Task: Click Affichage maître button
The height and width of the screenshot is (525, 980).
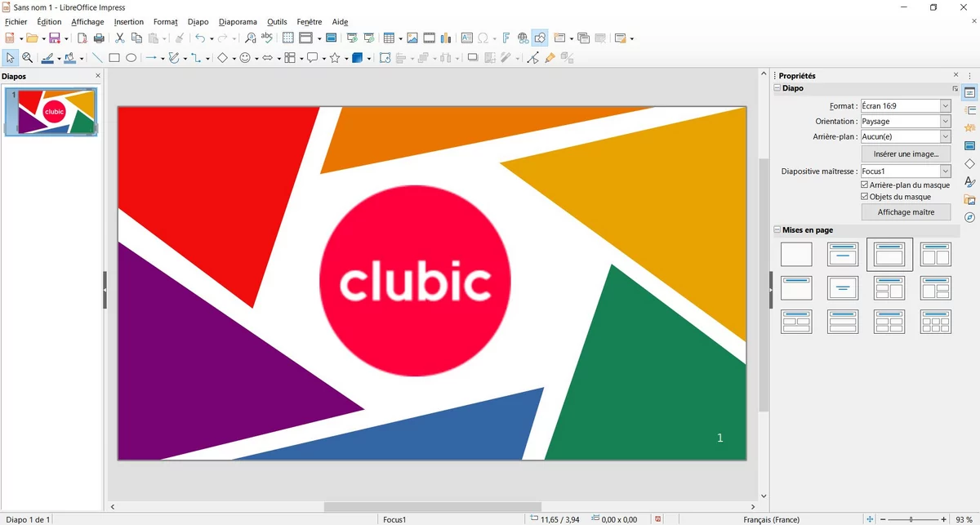Action: tap(906, 212)
